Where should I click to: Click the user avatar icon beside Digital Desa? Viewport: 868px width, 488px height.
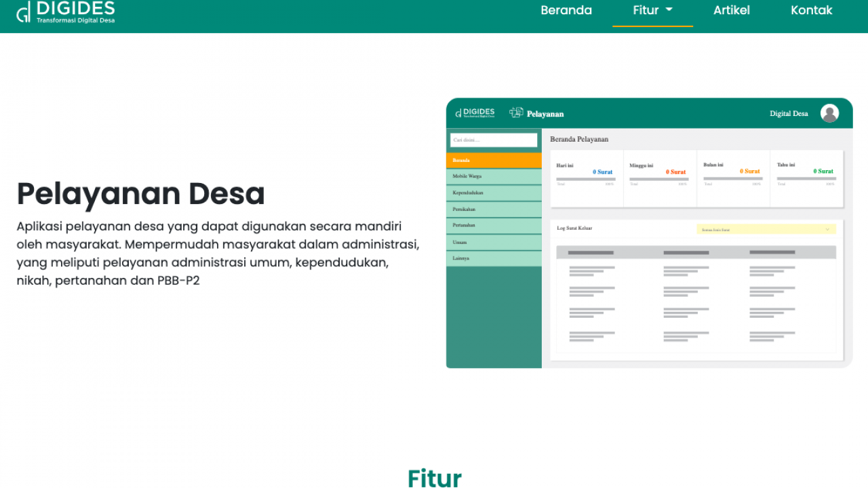pyautogui.click(x=829, y=113)
